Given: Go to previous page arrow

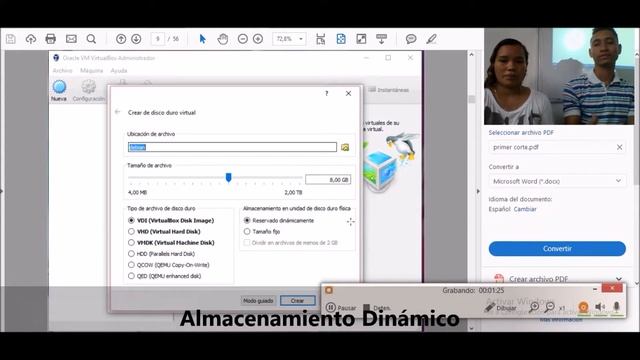Looking at the screenshot, I should (x=121, y=39).
